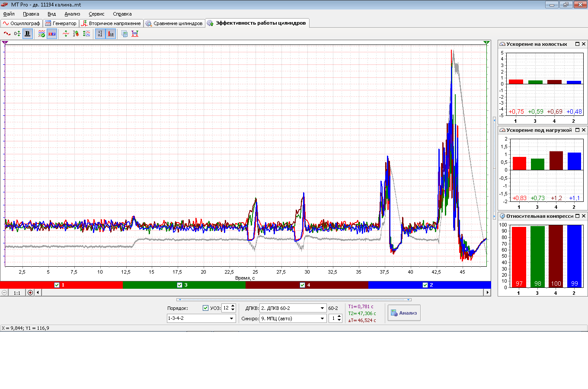Uncheck cylinder 4 in dark red legend bar
588x389 pixels.
point(302,285)
